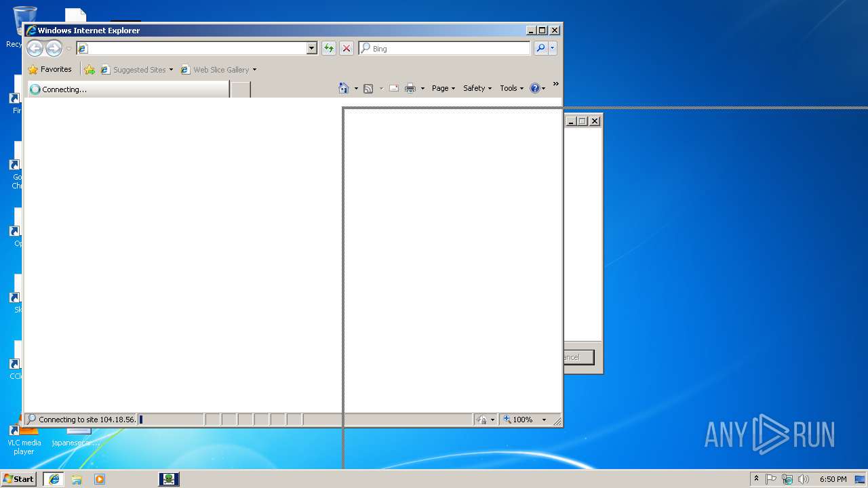This screenshot has height=488, width=868.
Task: Open Windows Explorer from the taskbar
Action: [x=77, y=479]
